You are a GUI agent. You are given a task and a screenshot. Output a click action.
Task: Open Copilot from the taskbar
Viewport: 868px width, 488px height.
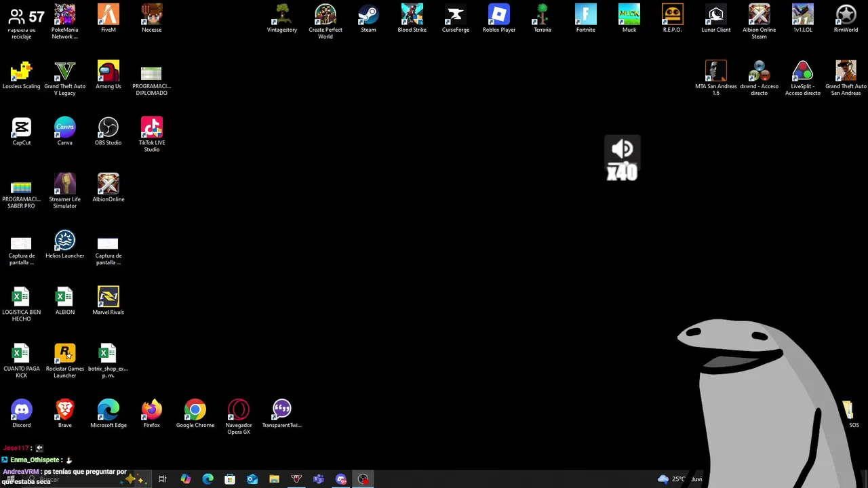pos(186,479)
